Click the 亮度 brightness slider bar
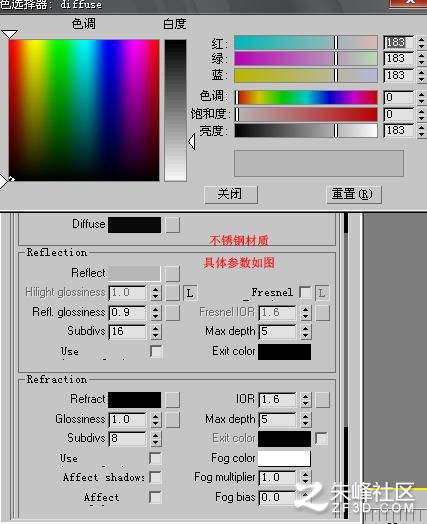Viewport: 427px width, 524px height. 306,131
